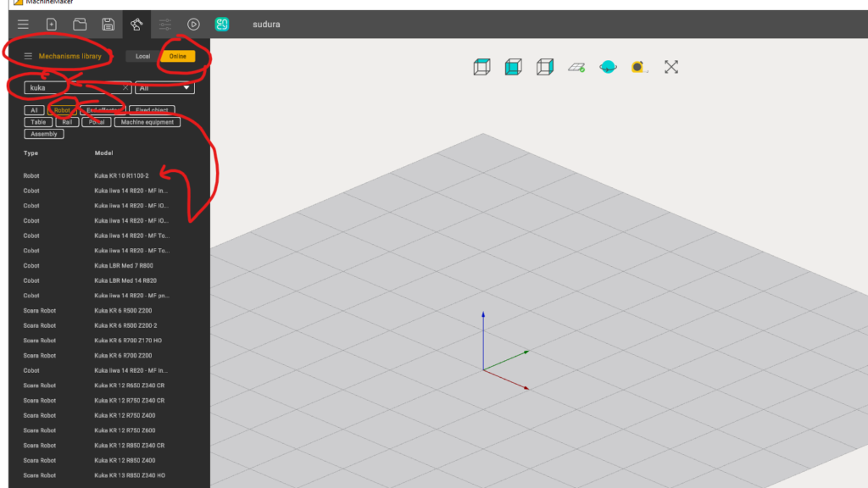The height and width of the screenshot is (488, 868).
Task: Toggle the floor grid visibility icon
Action: click(x=576, y=67)
